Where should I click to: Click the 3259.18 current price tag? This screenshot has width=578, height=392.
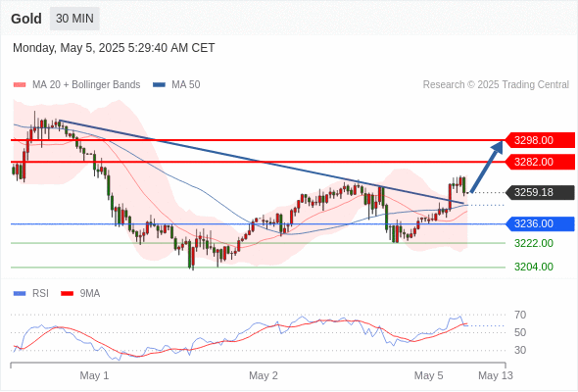540,192
